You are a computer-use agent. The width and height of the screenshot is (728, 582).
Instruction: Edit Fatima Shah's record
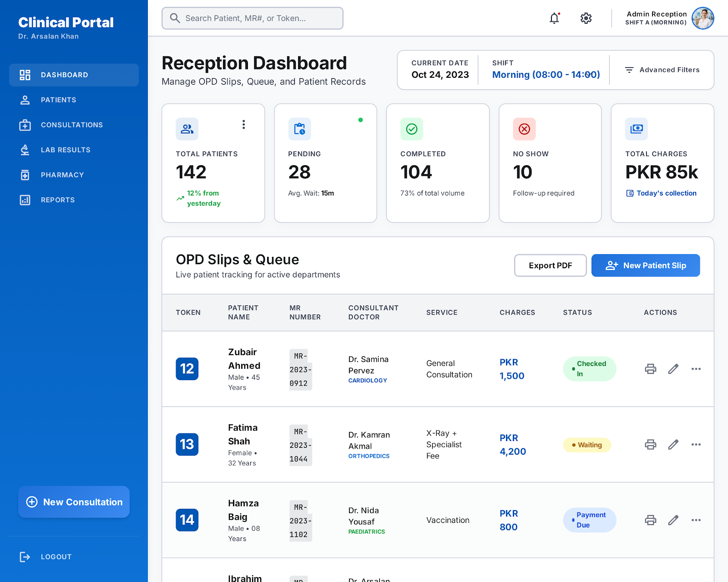(x=673, y=444)
